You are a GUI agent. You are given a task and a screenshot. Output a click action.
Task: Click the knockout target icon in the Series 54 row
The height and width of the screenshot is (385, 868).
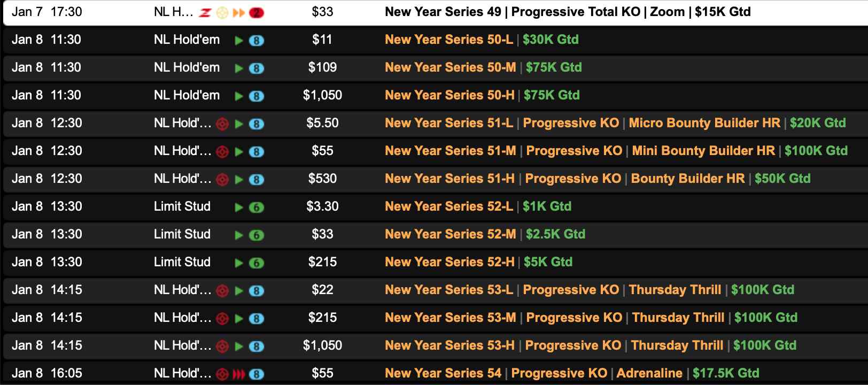point(222,374)
